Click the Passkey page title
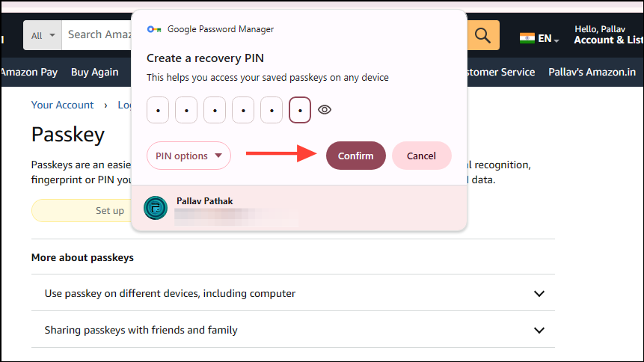Image resolution: width=644 pixels, height=362 pixels. 68,135
